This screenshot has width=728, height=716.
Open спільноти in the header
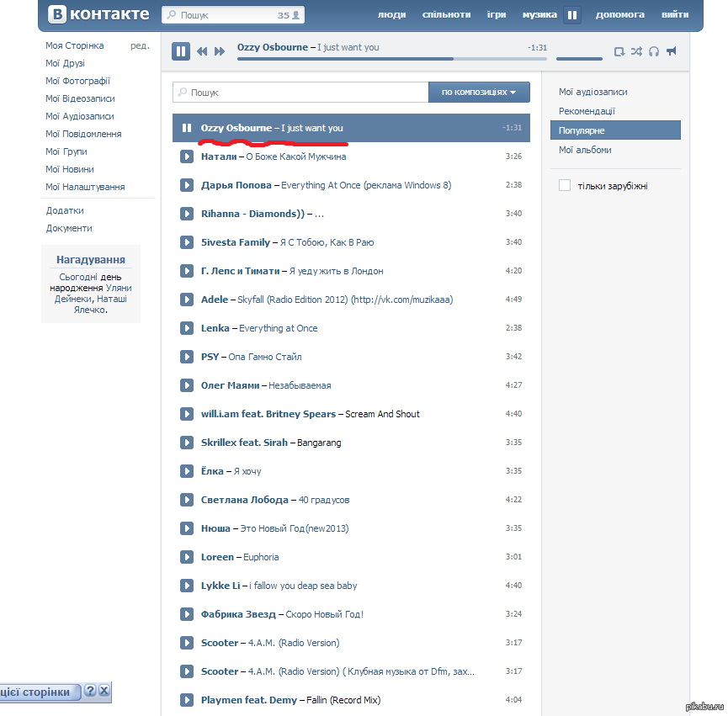coord(446,15)
